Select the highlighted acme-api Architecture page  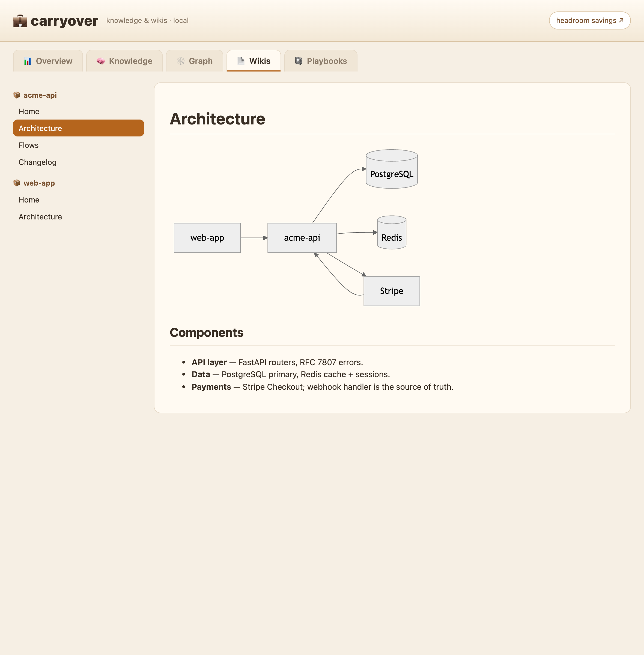tap(79, 128)
